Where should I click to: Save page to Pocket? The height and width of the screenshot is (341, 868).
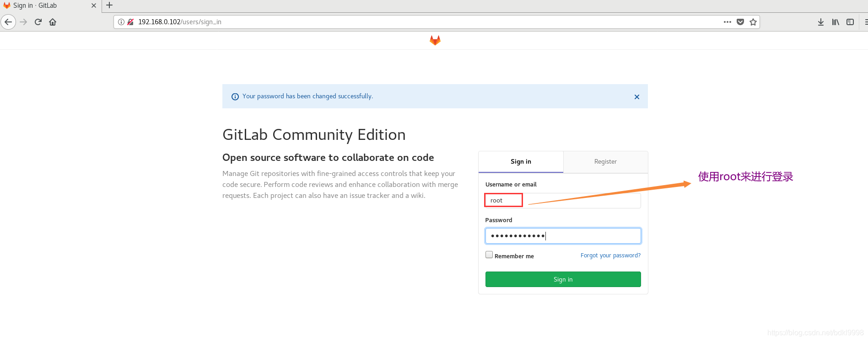coord(740,22)
